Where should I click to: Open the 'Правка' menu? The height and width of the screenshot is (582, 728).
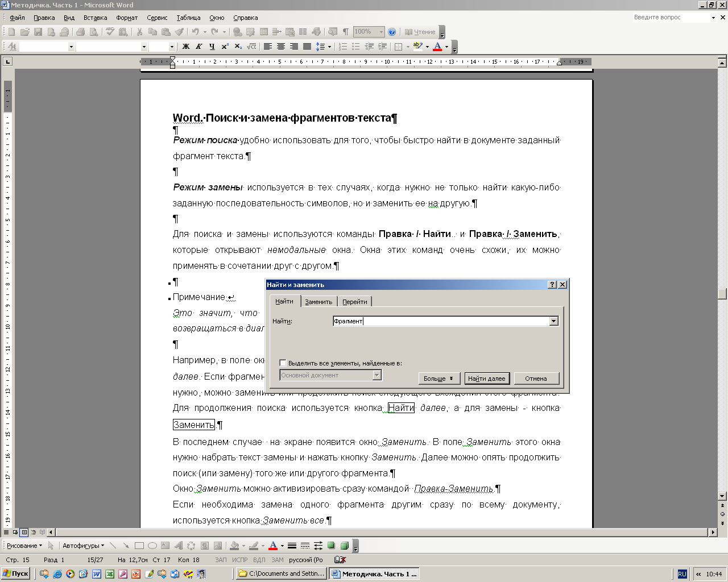44,18
